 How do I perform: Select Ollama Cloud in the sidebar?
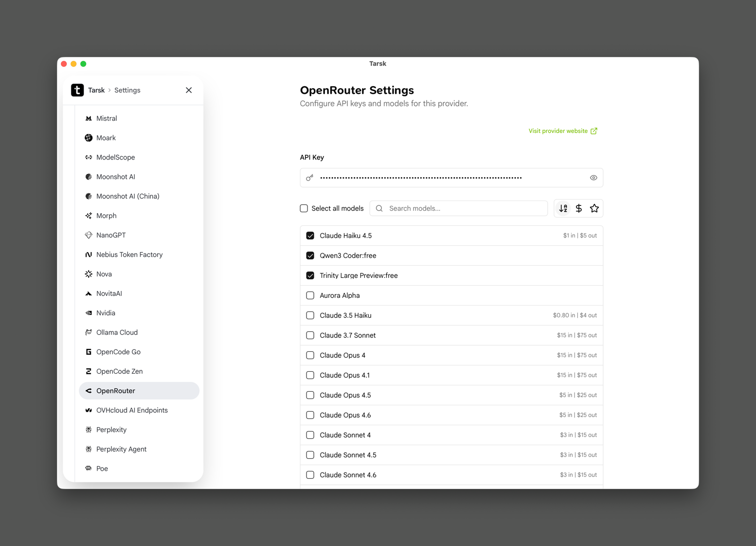pyautogui.click(x=117, y=332)
